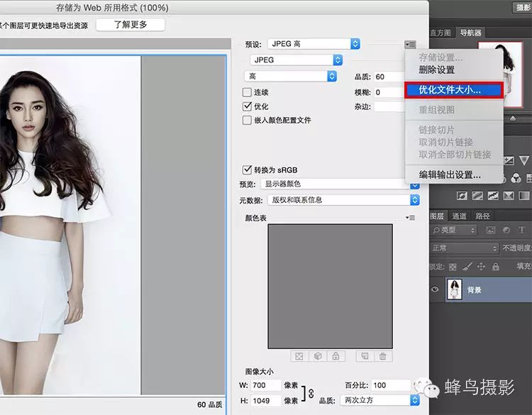532x415 pixels.
Task: Click the Posterize adjustment icon
Action: [477, 196]
